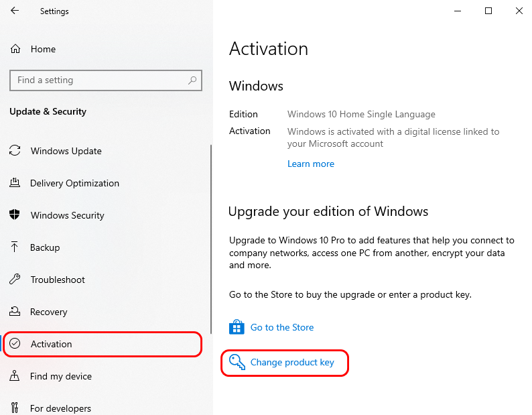Click the search magnifier icon
Viewport: 532px width, 415px height.
(x=192, y=80)
